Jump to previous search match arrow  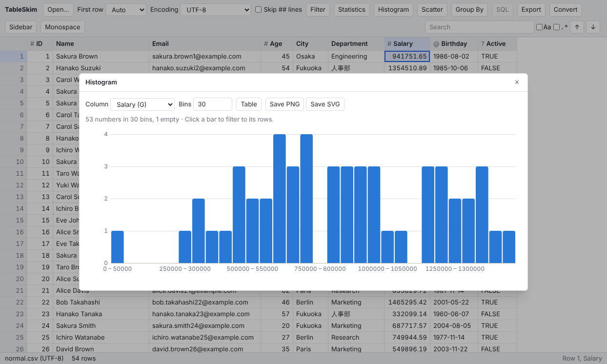(x=577, y=27)
